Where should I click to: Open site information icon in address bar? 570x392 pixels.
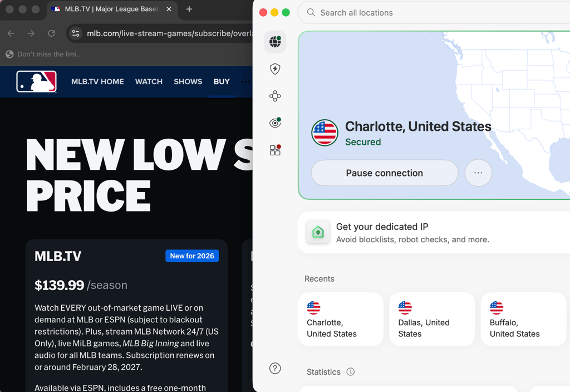tap(76, 33)
